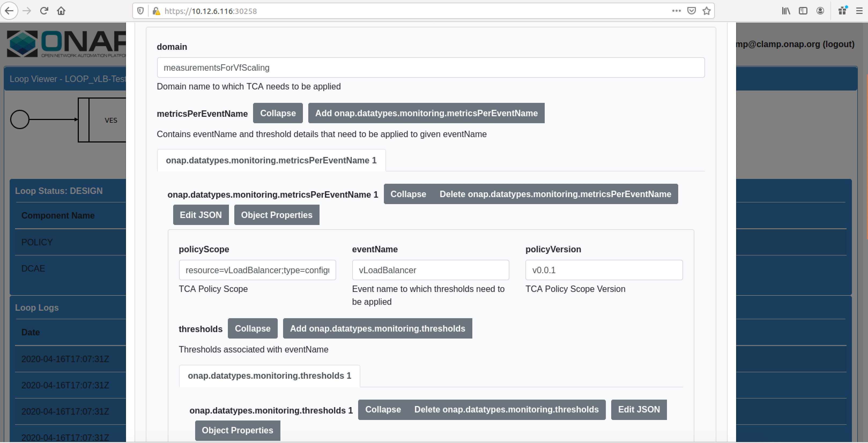Open the browser home page
This screenshot has width=868, height=443.
pos(61,11)
